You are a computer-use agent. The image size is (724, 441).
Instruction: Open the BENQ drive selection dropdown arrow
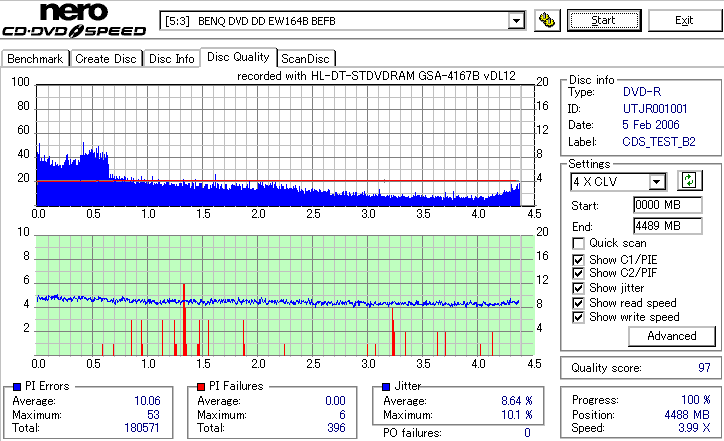[x=516, y=21]
